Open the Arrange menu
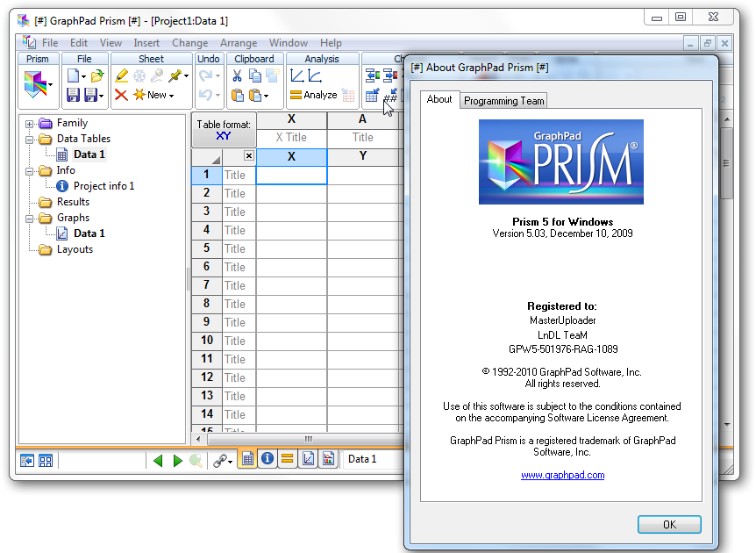Viewport: 756px width, 553px height. point(239,43)
